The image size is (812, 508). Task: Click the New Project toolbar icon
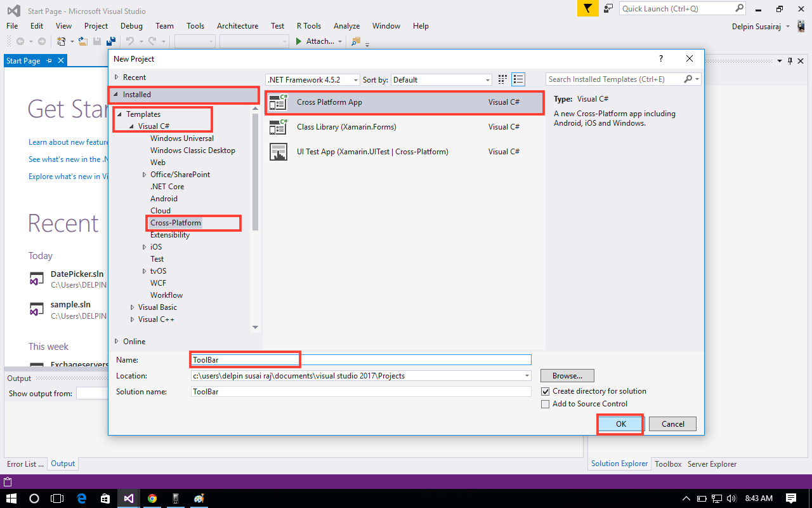(61, 41)
